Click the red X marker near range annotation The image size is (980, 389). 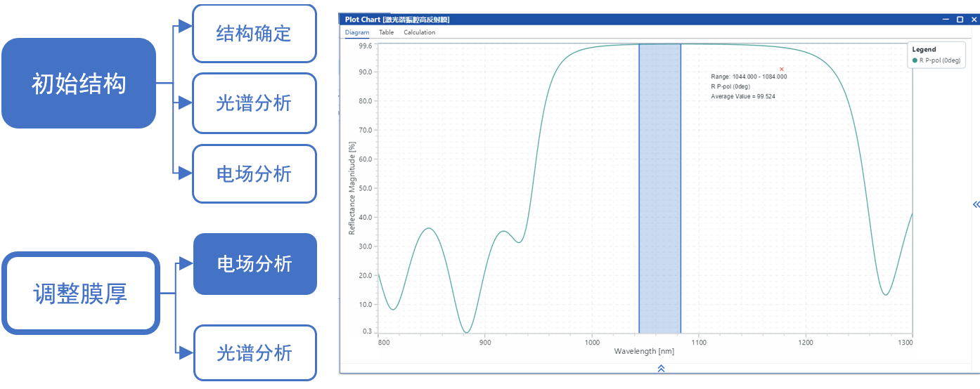click(782, 69)
